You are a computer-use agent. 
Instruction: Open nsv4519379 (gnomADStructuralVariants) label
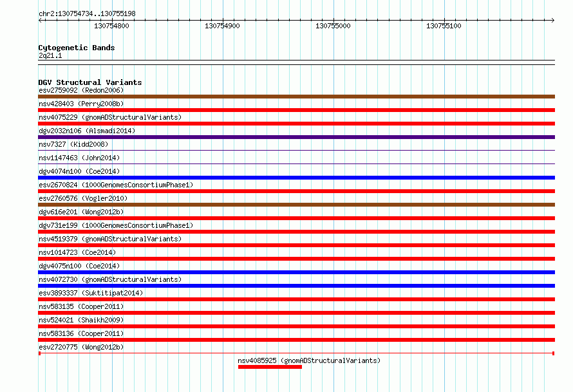(110, 239)
